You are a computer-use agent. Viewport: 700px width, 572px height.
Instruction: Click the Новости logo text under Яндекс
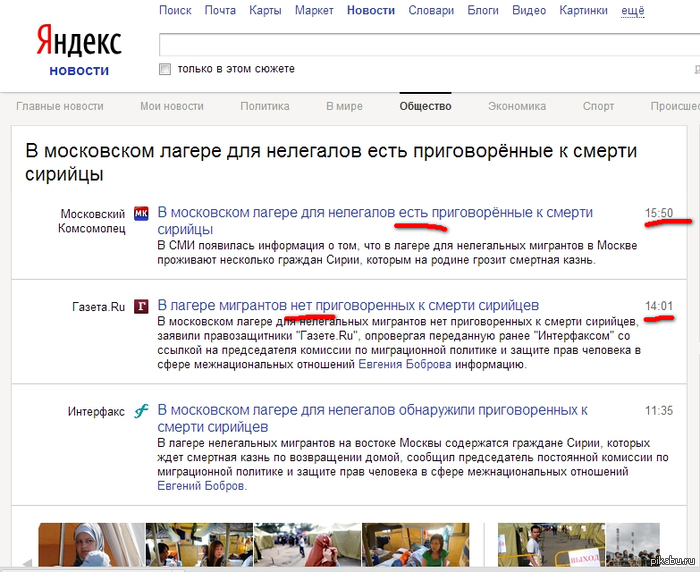tap(79, 71)
